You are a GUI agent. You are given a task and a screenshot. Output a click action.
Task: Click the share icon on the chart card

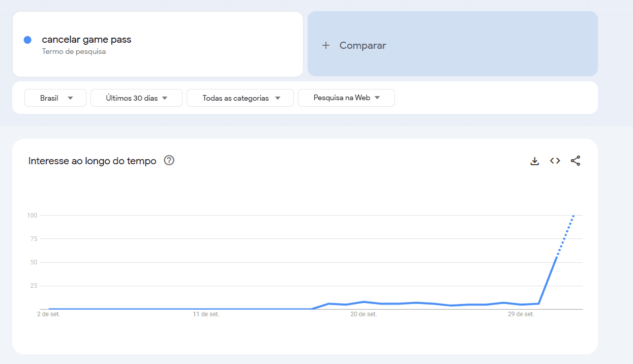[x=575, y=161]
